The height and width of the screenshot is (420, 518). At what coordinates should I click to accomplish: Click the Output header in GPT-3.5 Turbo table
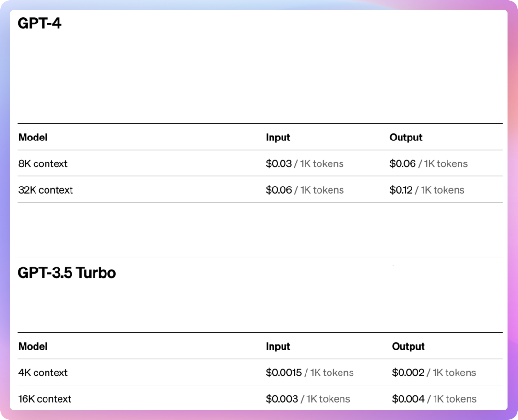pos(408,347)
